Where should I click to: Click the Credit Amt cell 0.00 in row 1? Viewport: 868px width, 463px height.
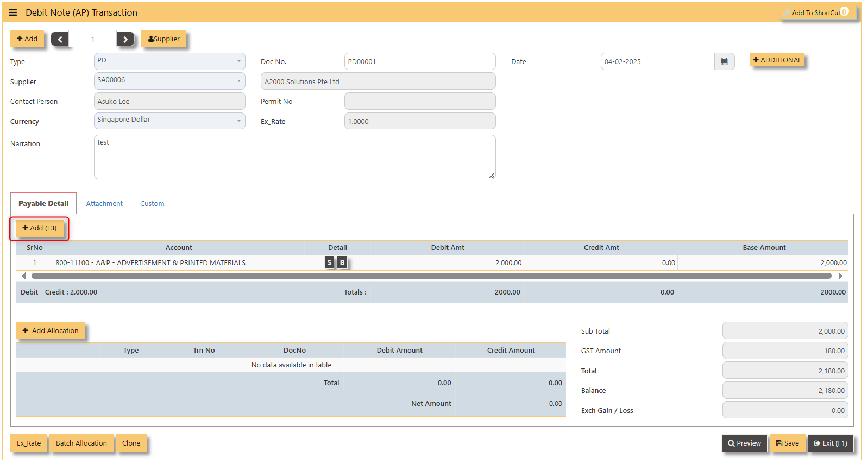point(601,262)
